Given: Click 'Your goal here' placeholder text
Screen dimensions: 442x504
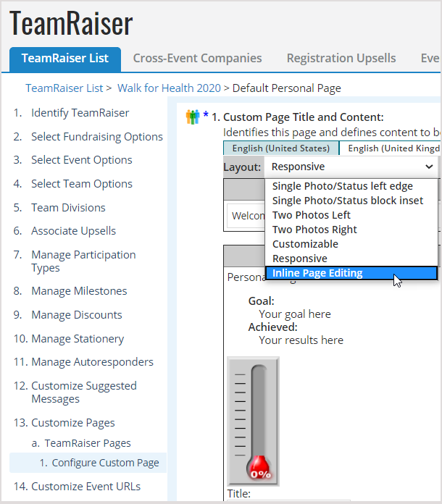Looking at the screenshot, I should pyautogui.click(x=295, y=314).
